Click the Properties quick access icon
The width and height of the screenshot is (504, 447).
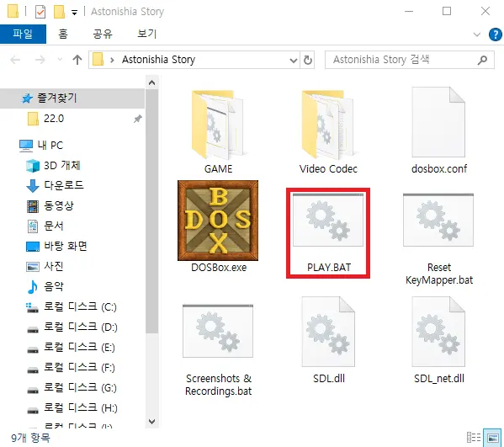click(40, 12)
